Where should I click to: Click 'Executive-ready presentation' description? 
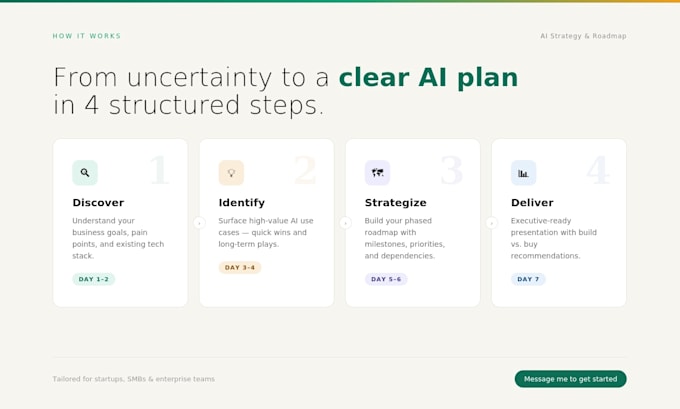554,238
